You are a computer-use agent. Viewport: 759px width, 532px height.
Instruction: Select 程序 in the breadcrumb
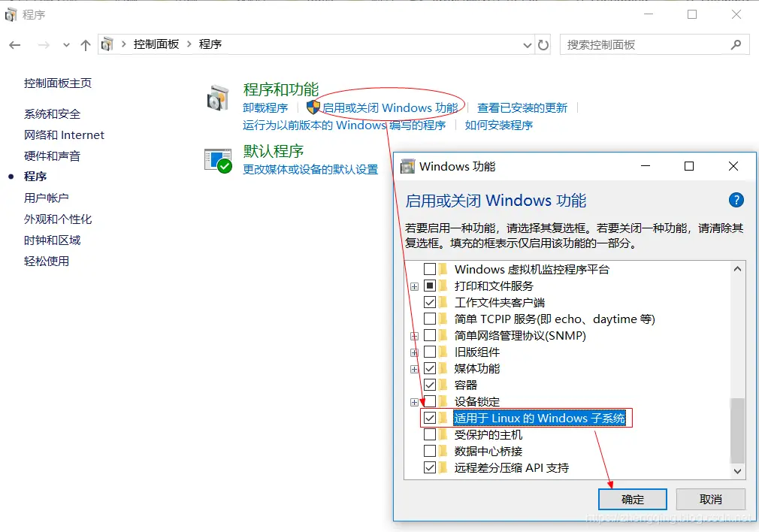point(210,44)
